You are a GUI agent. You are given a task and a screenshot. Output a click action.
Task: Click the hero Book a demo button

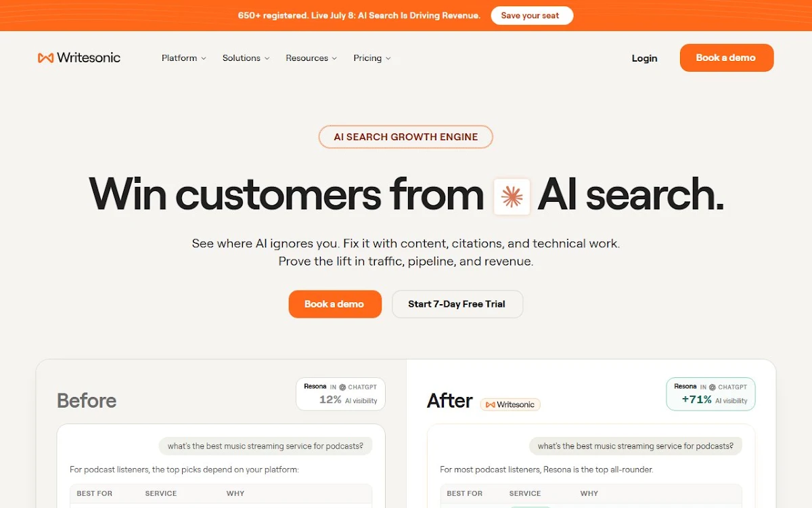pos(335,304)
